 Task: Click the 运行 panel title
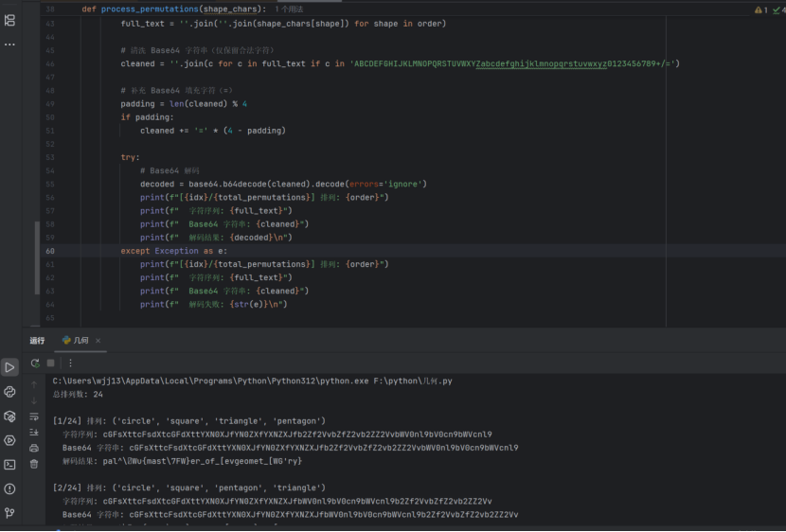coord(37,341)
